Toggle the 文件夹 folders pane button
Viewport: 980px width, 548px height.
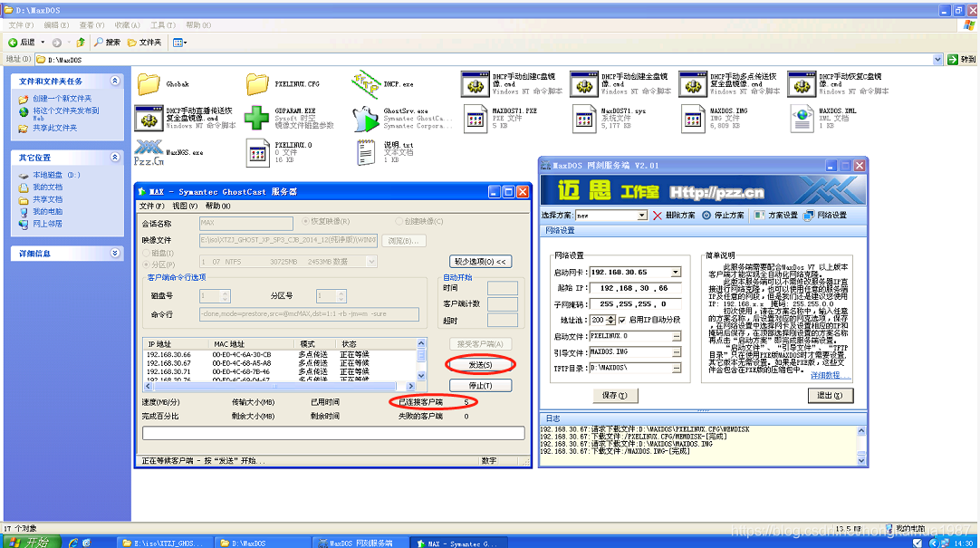click(144, 43)
